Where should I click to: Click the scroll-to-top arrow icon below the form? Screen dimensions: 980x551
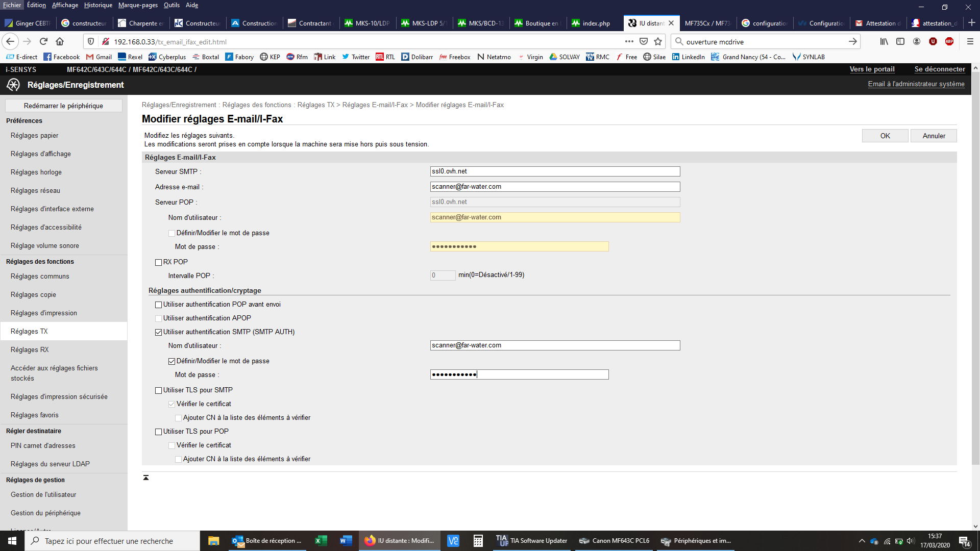pyautogui.click(x=146, y=478)
